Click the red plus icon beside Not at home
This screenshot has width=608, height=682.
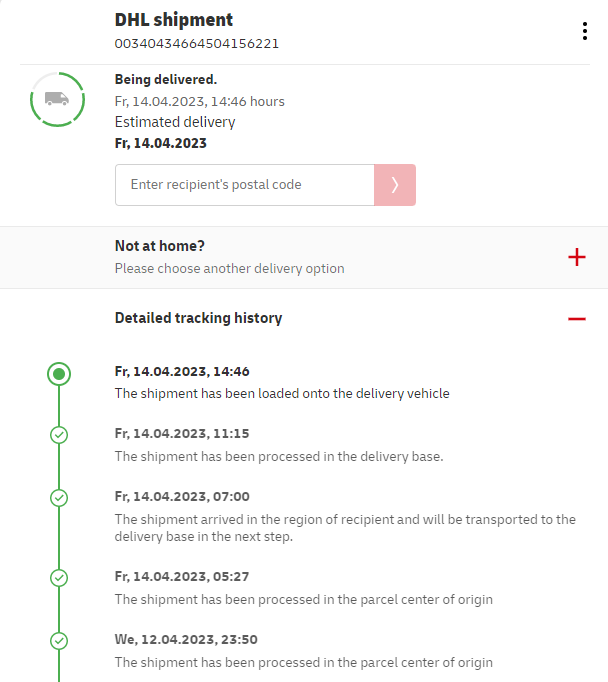(577, 257)
